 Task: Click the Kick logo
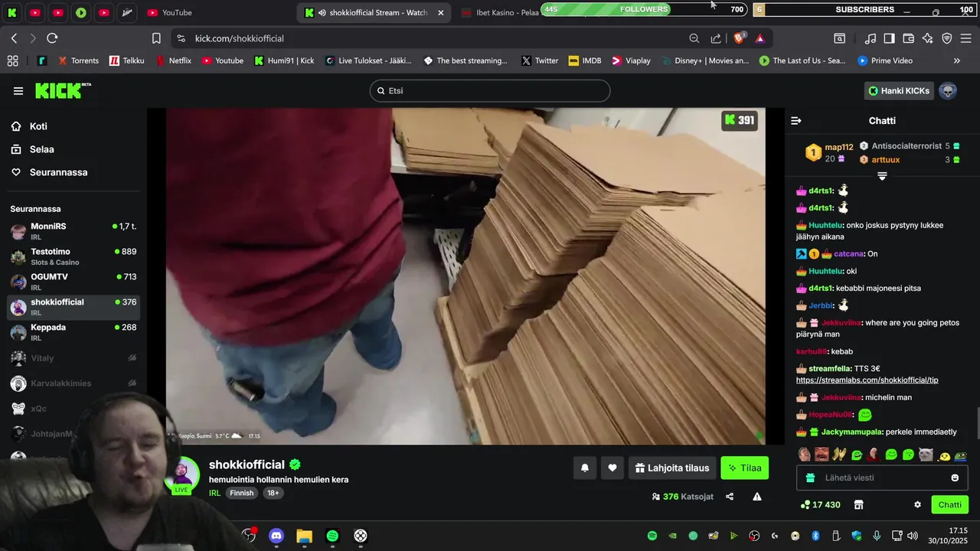(63, 90)
